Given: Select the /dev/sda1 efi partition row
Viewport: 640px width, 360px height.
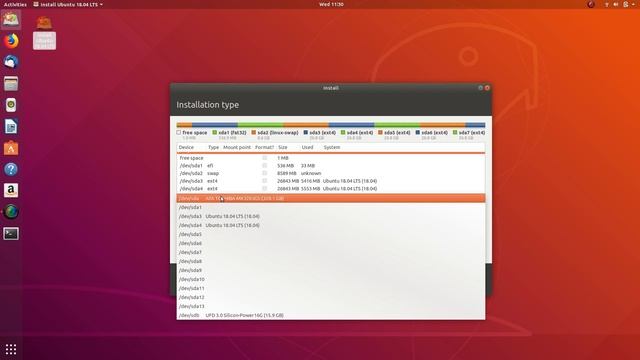Looking at the screenshot, I should tap(331, 165).
